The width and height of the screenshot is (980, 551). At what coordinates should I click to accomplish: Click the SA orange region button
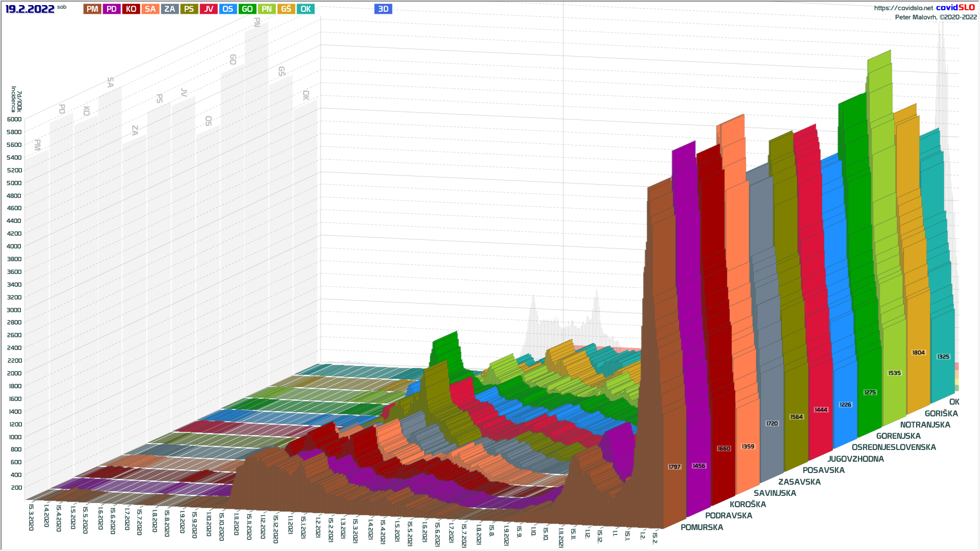(x=150, y=9)
